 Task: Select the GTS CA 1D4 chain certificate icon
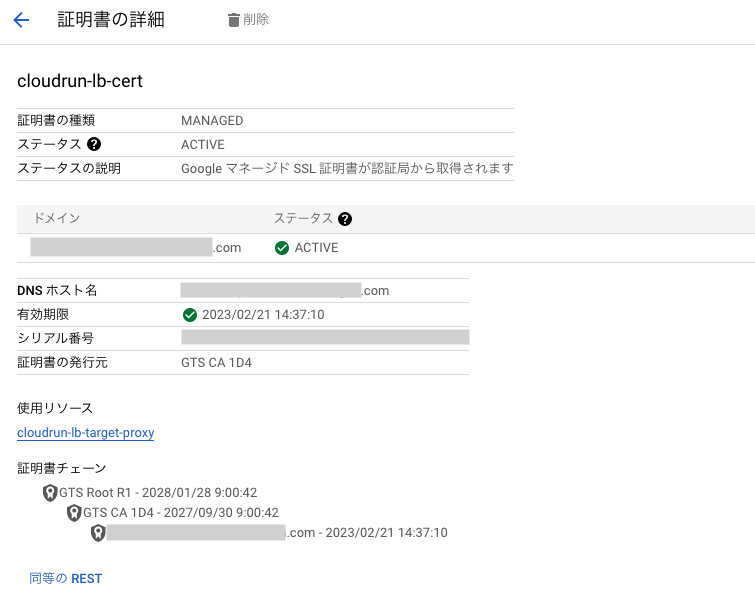pos(74,513)
